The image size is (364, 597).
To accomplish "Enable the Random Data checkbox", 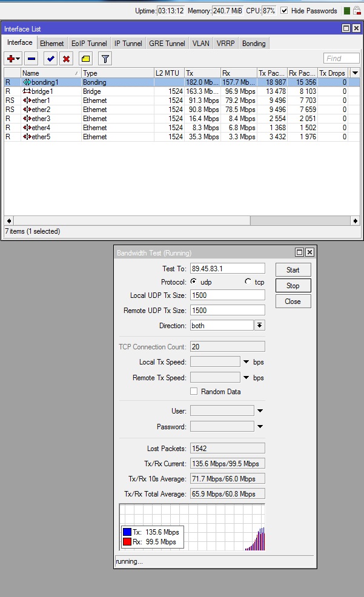I will (194, 391).
